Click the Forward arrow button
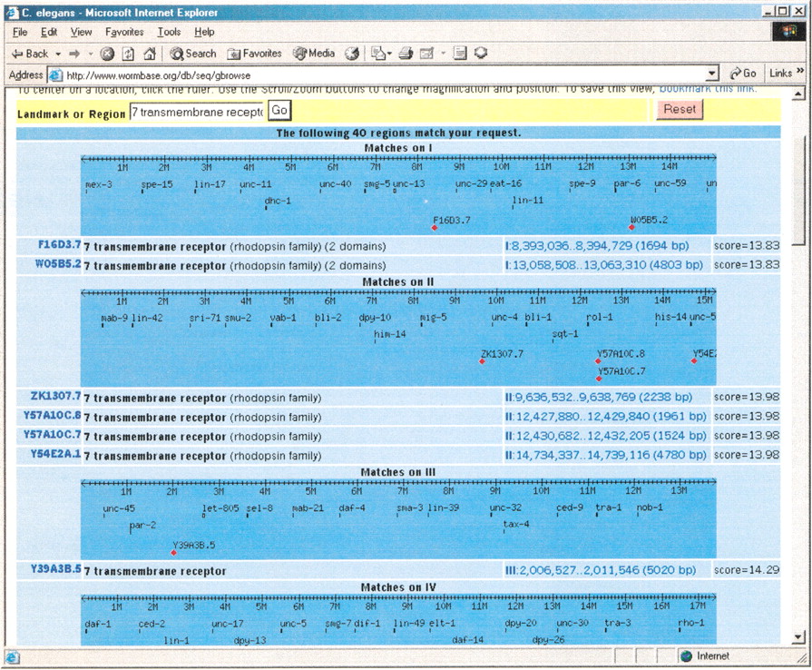Screen dimensions: 812x670 pos(74,54)
